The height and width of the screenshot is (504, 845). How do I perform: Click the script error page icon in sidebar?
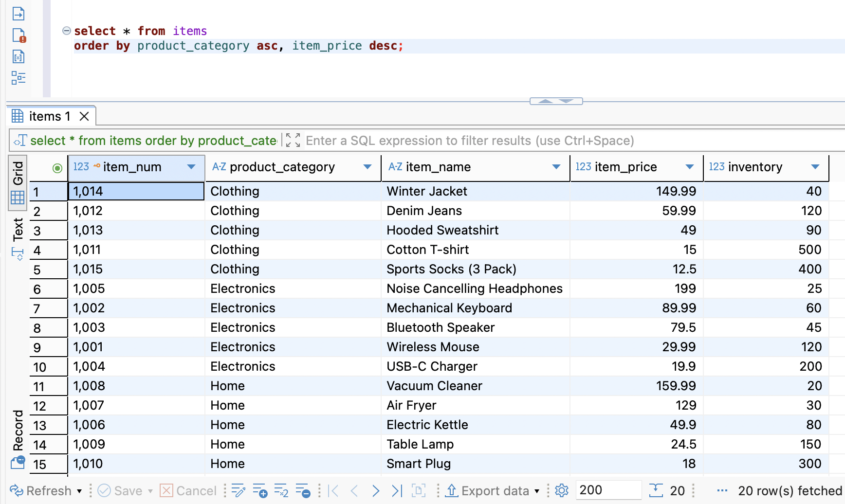click(18, 36)
